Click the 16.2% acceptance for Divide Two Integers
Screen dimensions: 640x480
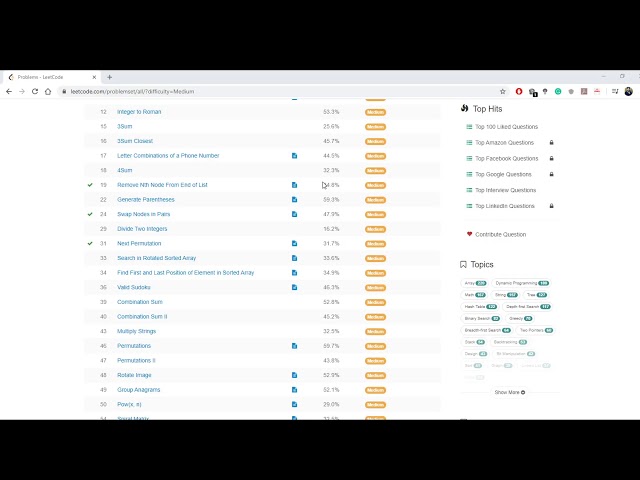click(331, 229)
